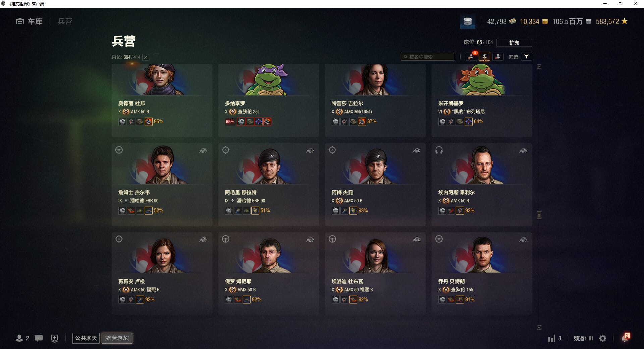Screen dimensions: 644x349
Task: Open the 公共聊天 chat channel
Action: coord(86,338)
